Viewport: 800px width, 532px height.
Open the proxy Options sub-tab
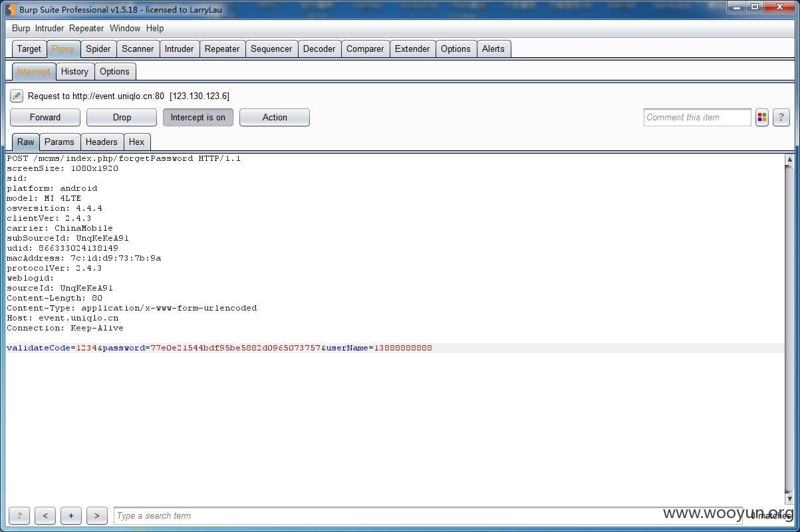tap(114, 72)
